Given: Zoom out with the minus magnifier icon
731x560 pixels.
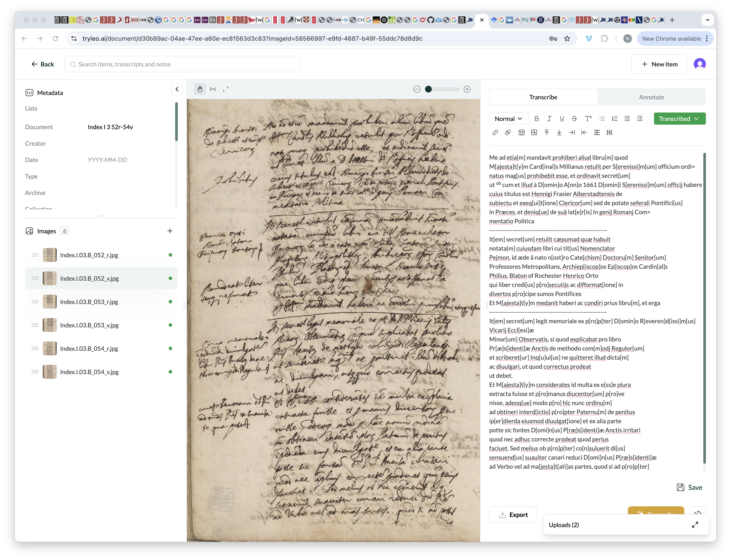Looking at the screenshot, I should (417, 89).
